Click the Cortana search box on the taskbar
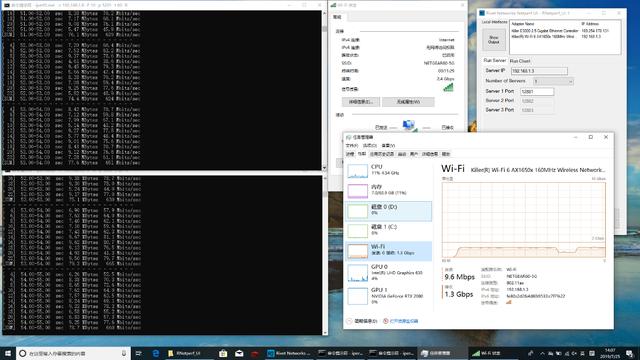 [x=73, y=353]
